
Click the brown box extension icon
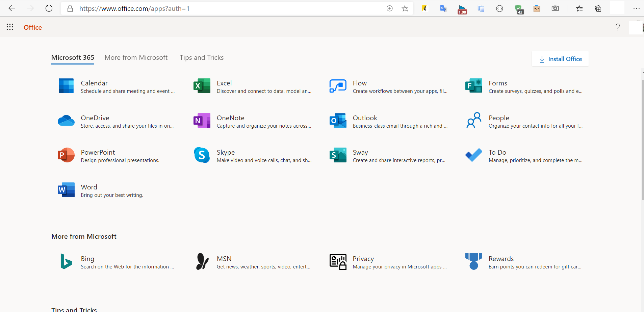click(x=537, y=8)
